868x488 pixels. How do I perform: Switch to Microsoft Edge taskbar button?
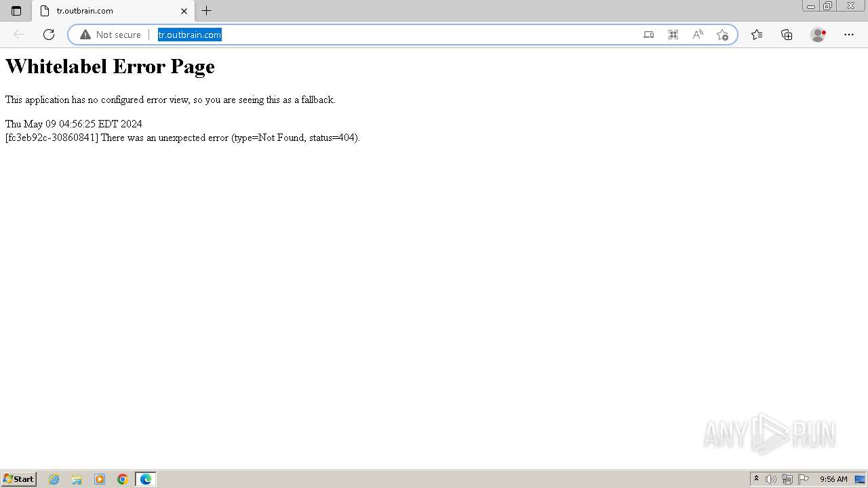click(146, 479)
